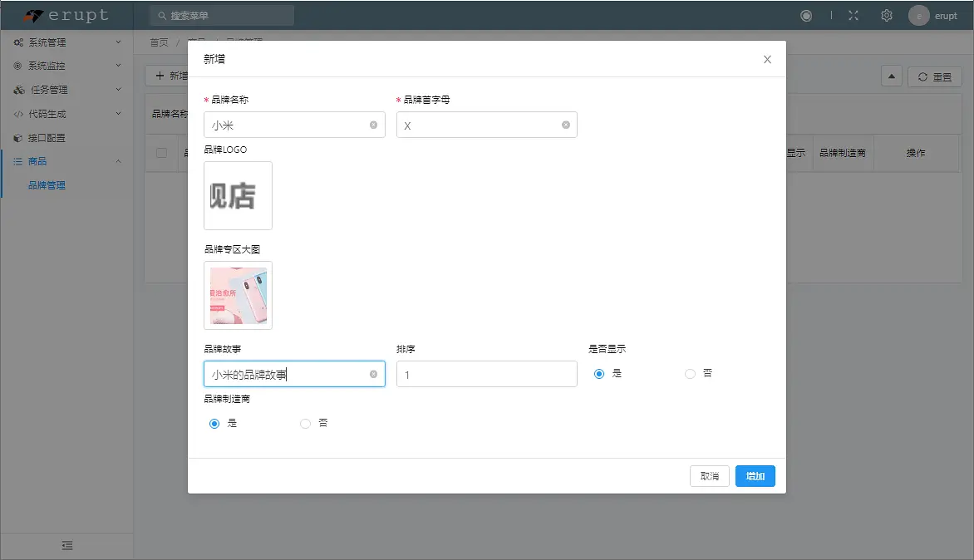Select 是 for 是否显示
The image size is (974, 560).
pos(599,373)
